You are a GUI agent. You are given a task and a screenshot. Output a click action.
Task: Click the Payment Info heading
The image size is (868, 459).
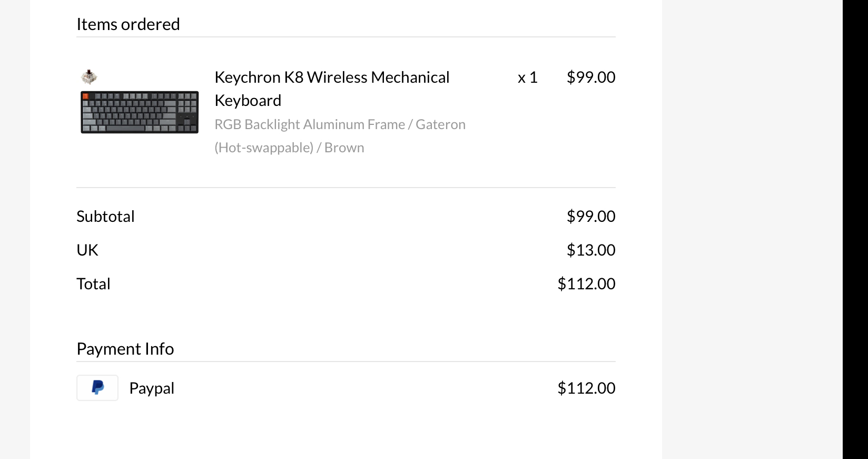[125, 349]
